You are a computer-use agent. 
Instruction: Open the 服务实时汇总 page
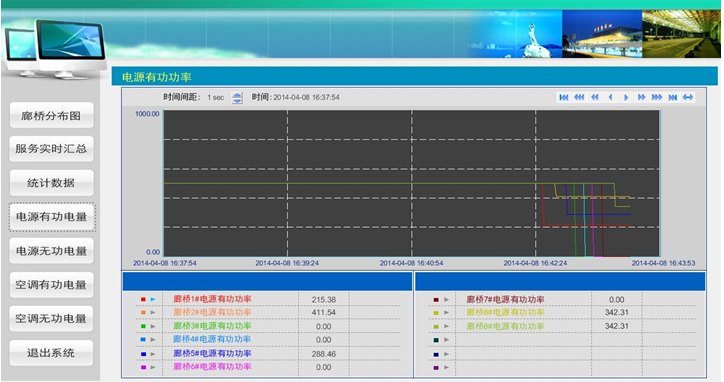tap(51, 149)
